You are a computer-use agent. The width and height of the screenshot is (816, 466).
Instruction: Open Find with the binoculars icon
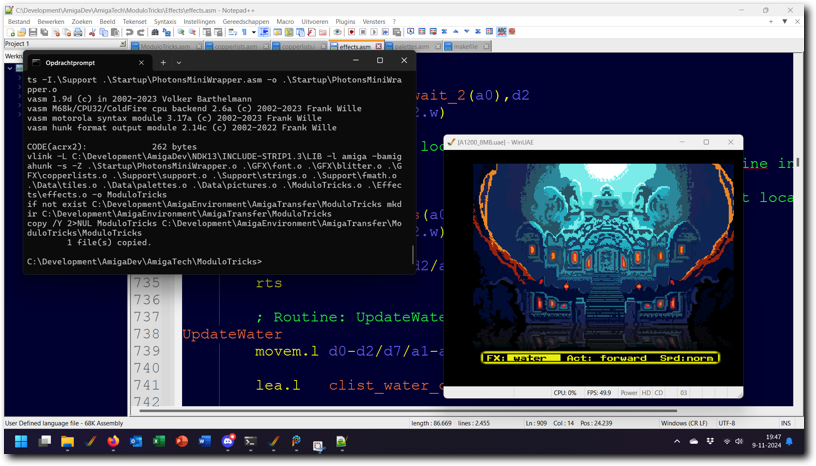click(155, 32)
